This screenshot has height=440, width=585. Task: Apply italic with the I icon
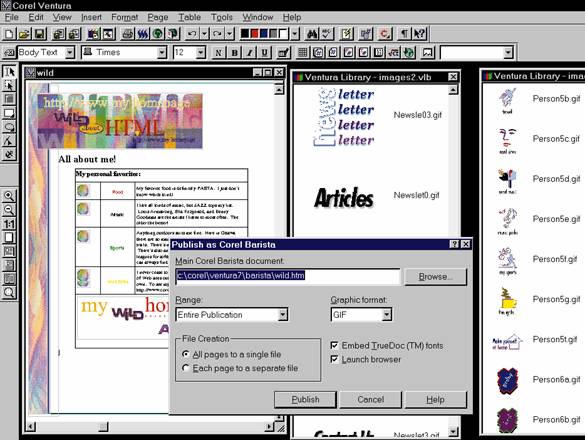250,53
